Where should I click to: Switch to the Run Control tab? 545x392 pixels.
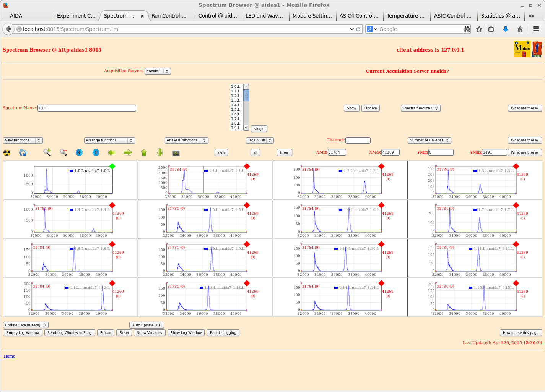[x=172, y=16]
